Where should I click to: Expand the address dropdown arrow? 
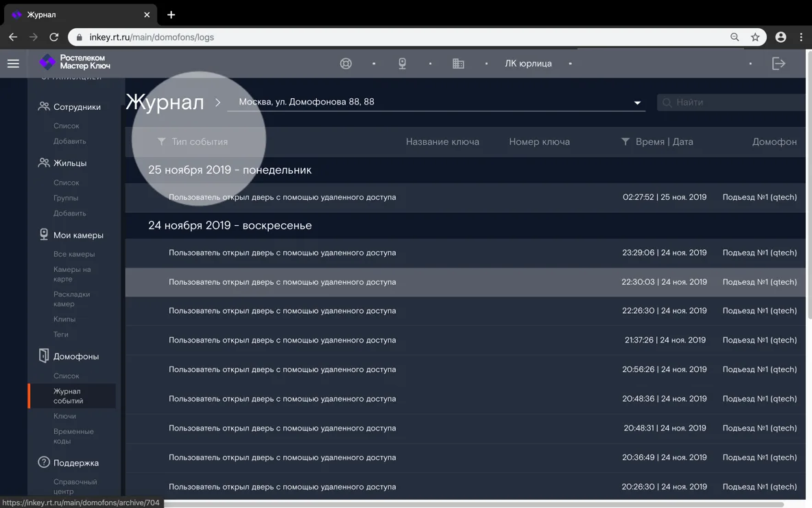[638, 103]
